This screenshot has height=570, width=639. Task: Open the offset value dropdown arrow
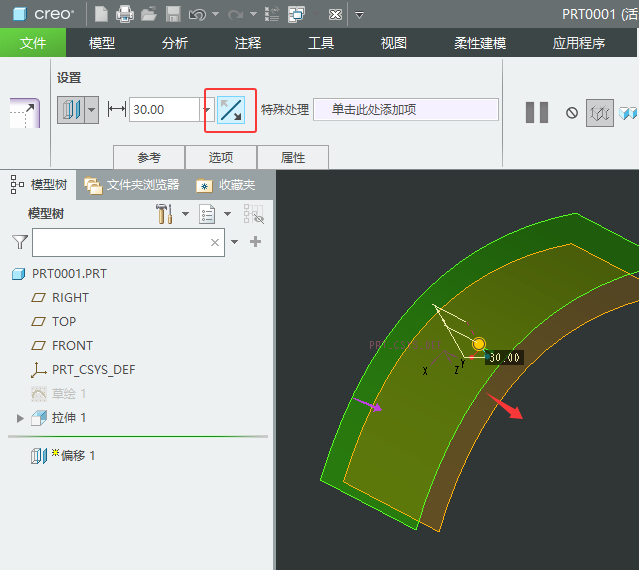pos(207,109)
